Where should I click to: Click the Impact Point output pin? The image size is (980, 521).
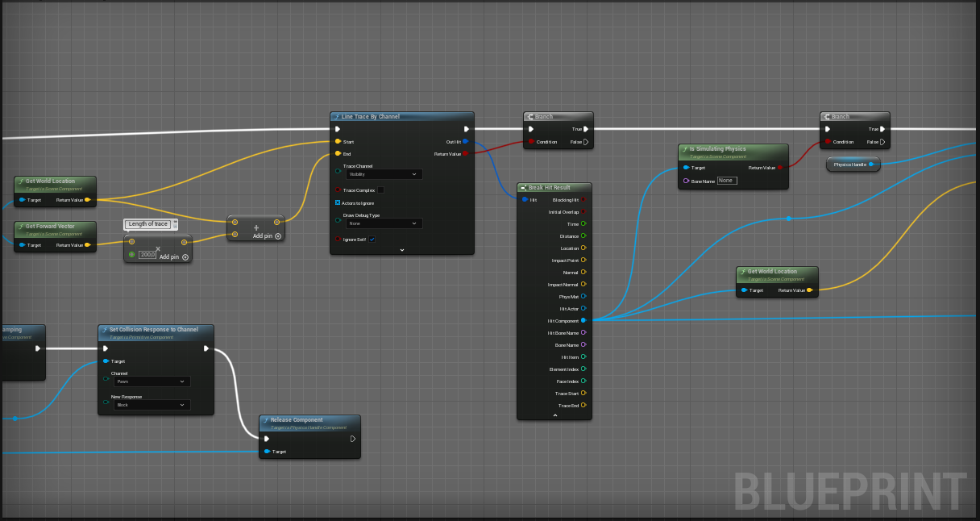pyautogui.click(x=583, y=260)
